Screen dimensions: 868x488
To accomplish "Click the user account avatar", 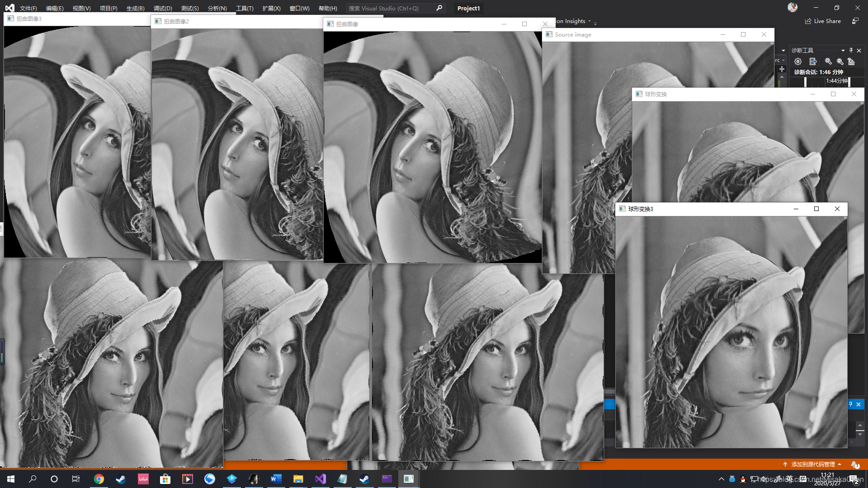I will click(793, 7).
